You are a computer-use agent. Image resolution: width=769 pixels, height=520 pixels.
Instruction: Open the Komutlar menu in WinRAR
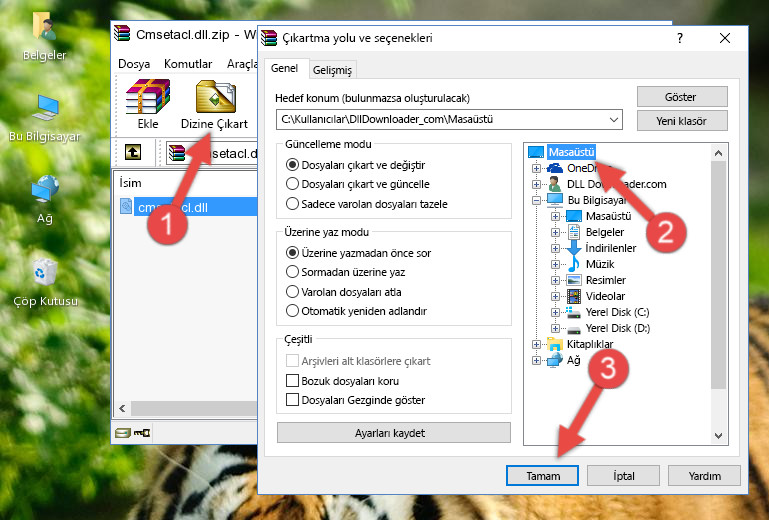pos(188,64)
